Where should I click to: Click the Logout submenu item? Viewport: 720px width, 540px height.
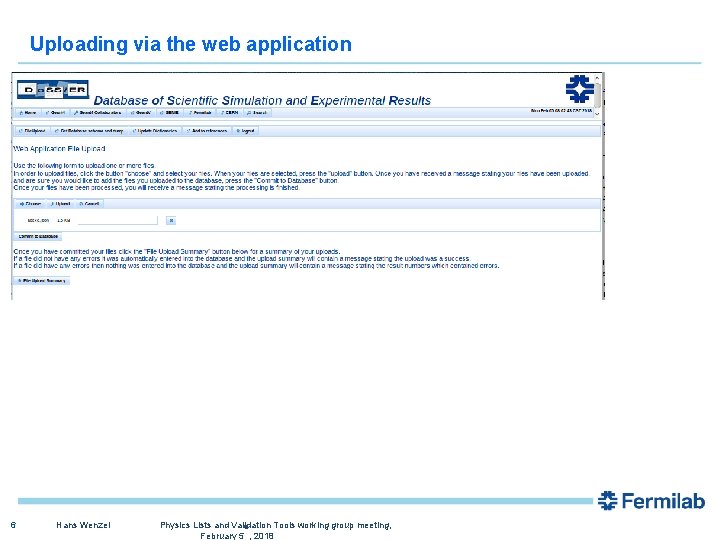click(246, 131)
